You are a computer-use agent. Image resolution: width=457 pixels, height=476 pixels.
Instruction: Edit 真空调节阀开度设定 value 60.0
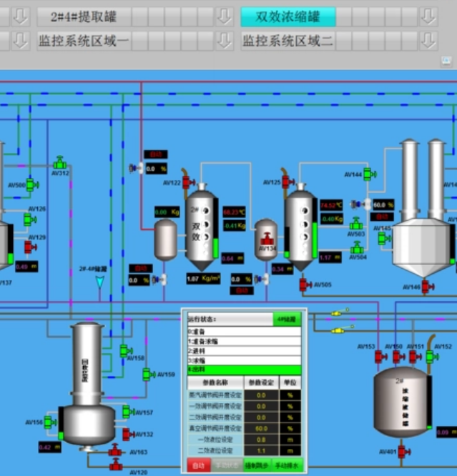pyautogui.click(x=261, y=429)
